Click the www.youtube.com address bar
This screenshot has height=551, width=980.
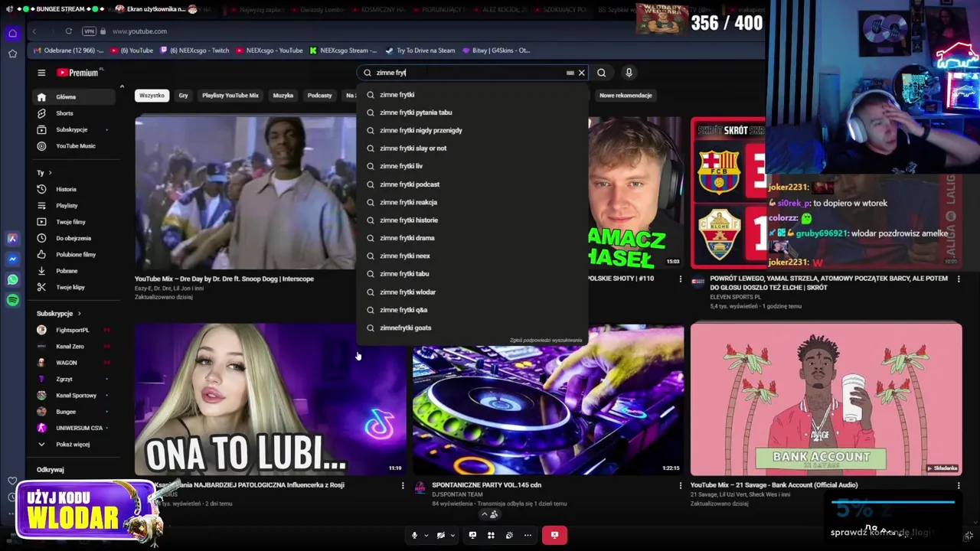[139, 31]
